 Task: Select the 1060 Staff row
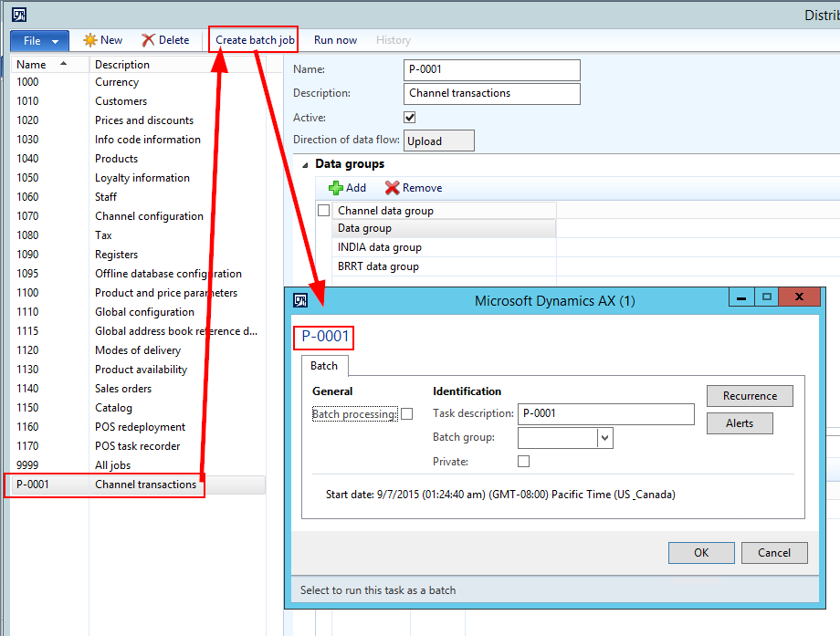(138, 197)
